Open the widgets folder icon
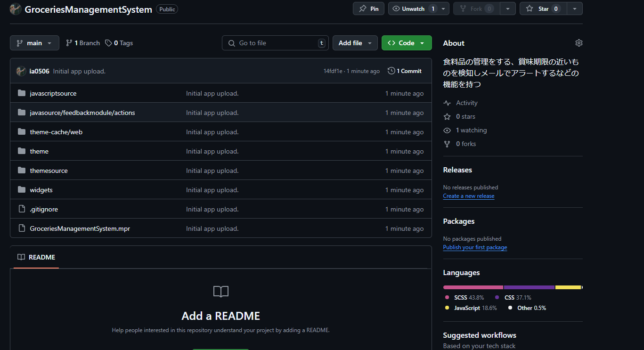Screen dimensions: 644x350 click(21, 189)
